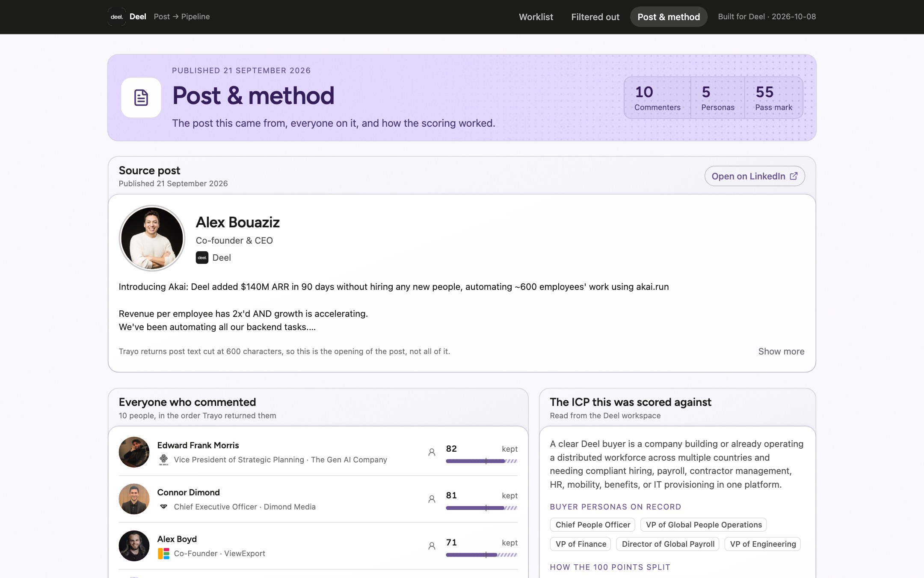The width and height of the screenshot is (924, 578).
Task: Expand the post with Show more
Action: click(x=781, y=352)
